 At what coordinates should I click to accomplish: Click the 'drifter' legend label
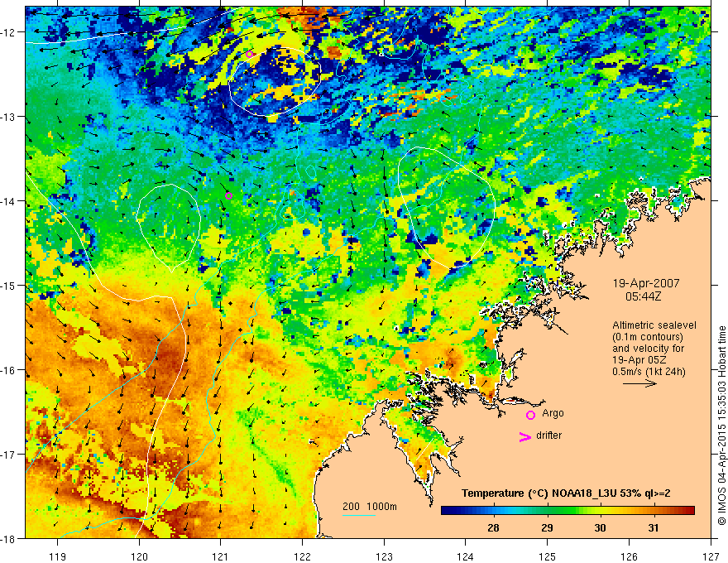pos(548,435)
